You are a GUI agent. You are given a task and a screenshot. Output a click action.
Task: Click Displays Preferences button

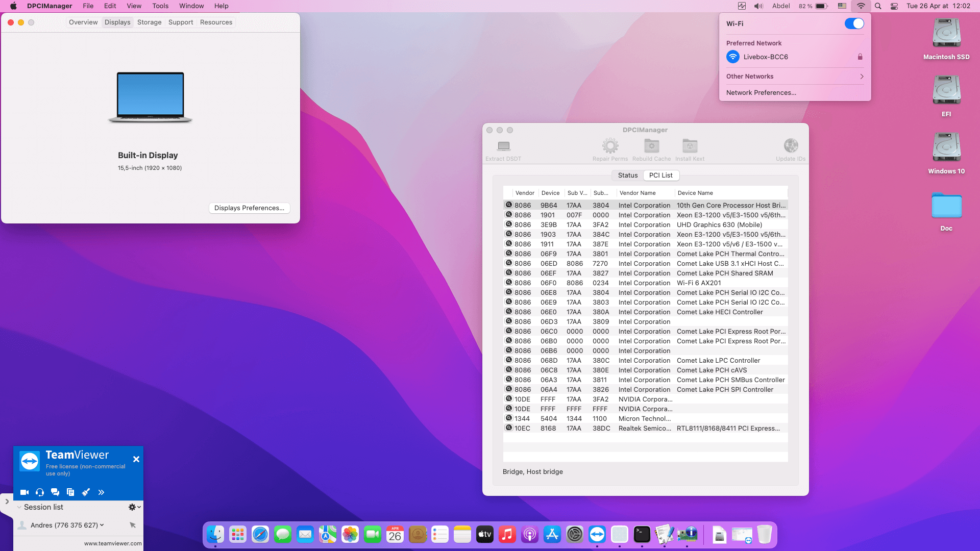tap(250, 208)
